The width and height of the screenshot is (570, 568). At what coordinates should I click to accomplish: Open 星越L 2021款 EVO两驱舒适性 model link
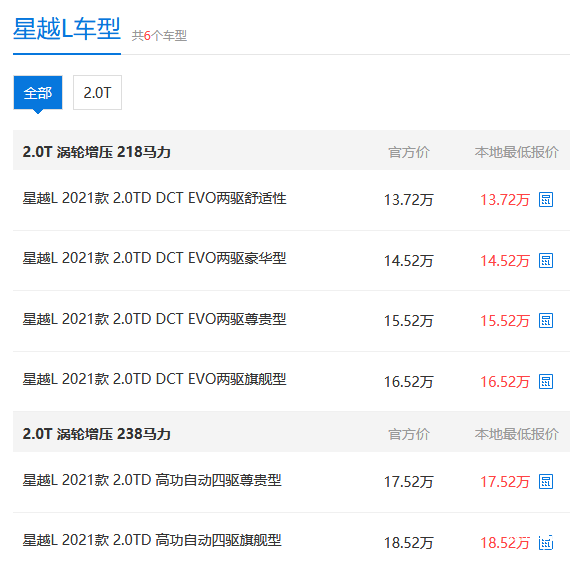tap(154, 198)
